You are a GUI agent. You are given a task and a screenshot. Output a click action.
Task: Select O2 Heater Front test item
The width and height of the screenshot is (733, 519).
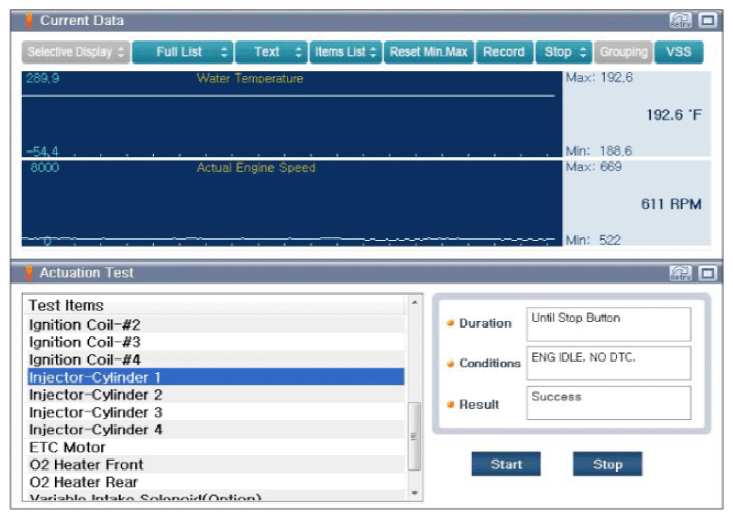216,465
